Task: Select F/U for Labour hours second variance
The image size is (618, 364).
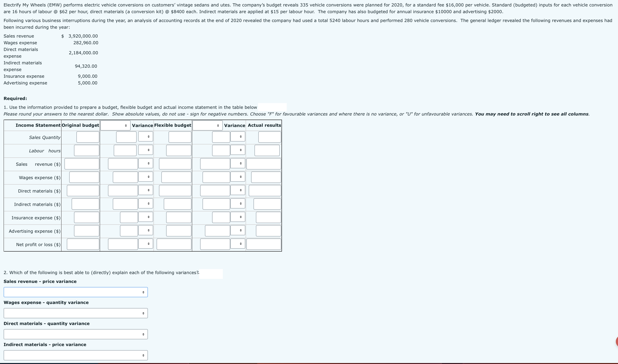Action: click(x=238, y=150)
